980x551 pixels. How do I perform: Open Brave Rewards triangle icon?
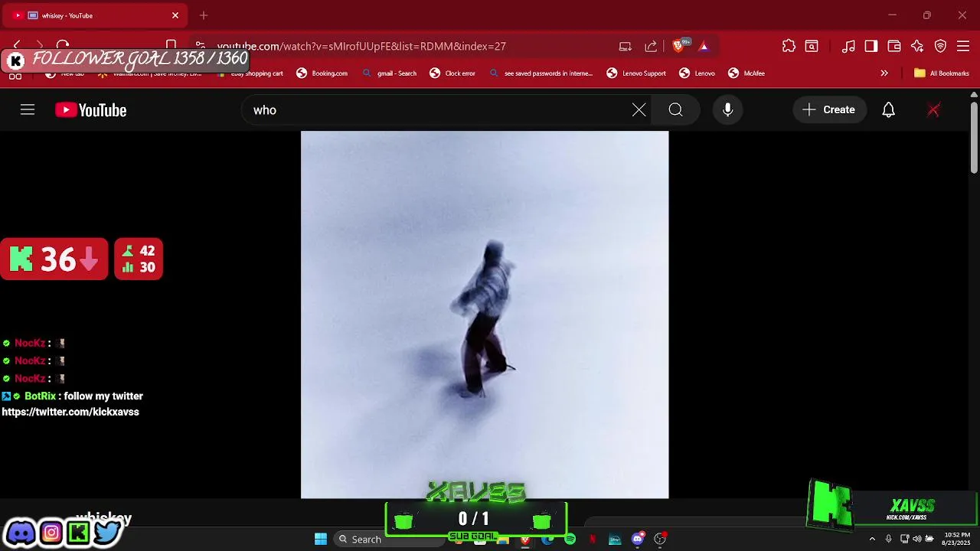[x=704, y=47]
